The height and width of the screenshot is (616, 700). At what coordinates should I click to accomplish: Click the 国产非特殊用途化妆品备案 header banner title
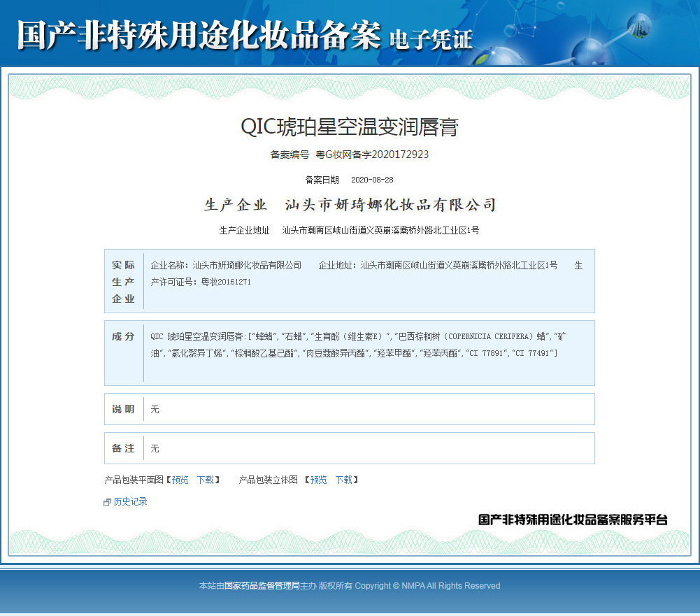coord(199,35)
